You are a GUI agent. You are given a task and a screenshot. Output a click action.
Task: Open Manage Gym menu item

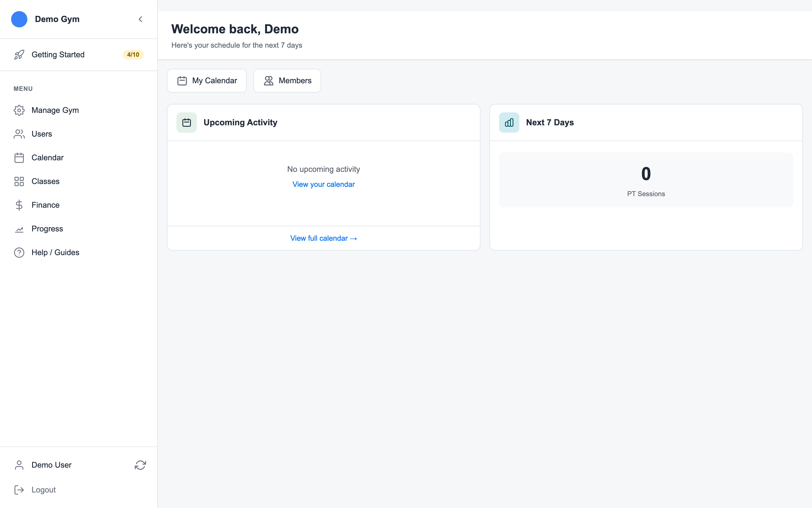coord(78,110)
